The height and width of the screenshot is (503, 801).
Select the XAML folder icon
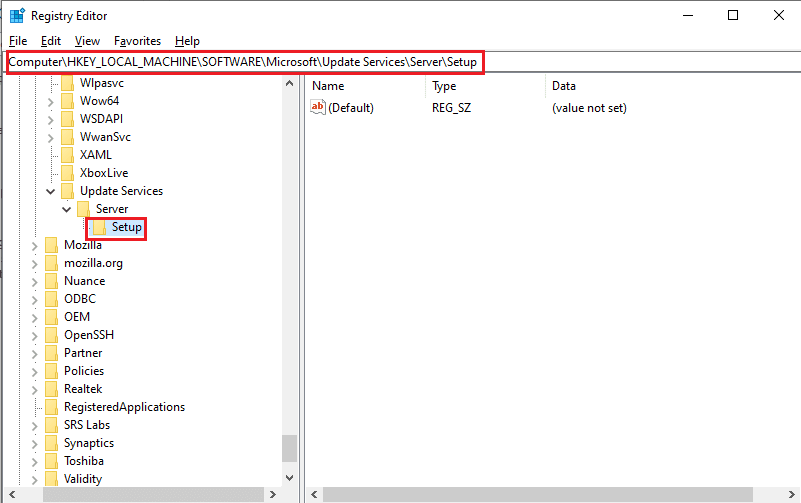67,155
